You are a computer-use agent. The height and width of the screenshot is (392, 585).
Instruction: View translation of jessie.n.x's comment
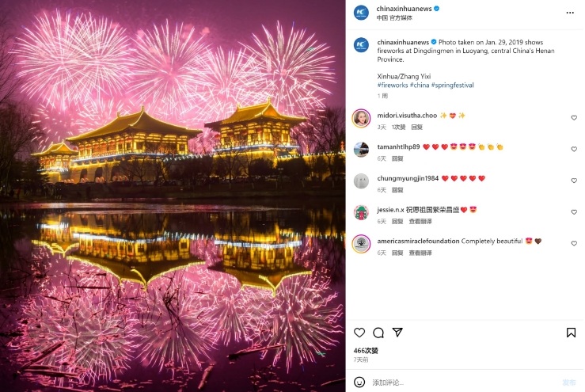[x=420, y=222]
